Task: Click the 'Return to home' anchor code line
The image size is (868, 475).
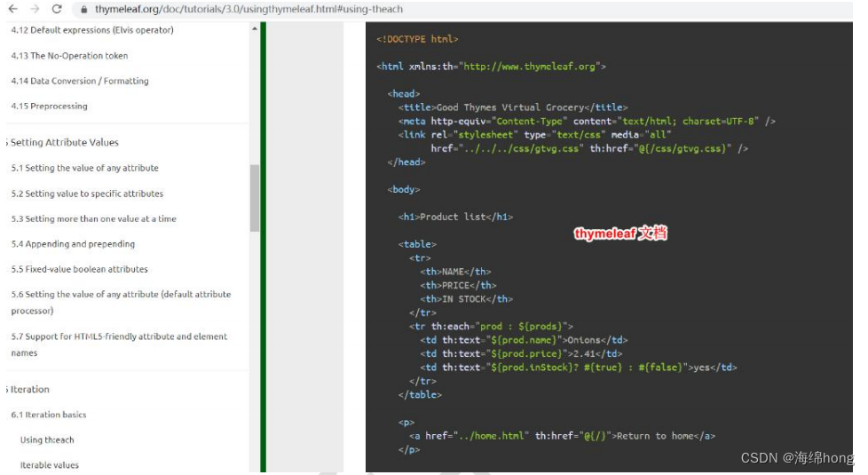Action: pyautogui.click(x=563, y=436)
